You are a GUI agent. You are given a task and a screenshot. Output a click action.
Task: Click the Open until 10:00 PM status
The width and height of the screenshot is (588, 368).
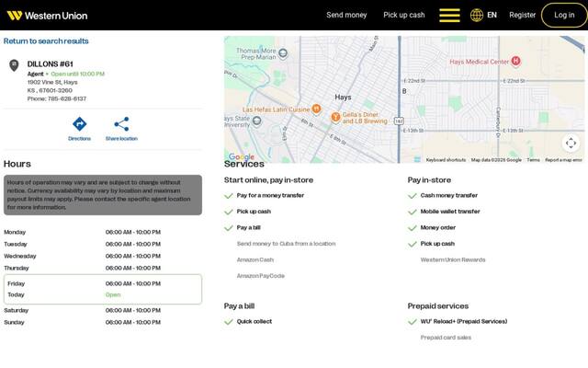(77, 74)
